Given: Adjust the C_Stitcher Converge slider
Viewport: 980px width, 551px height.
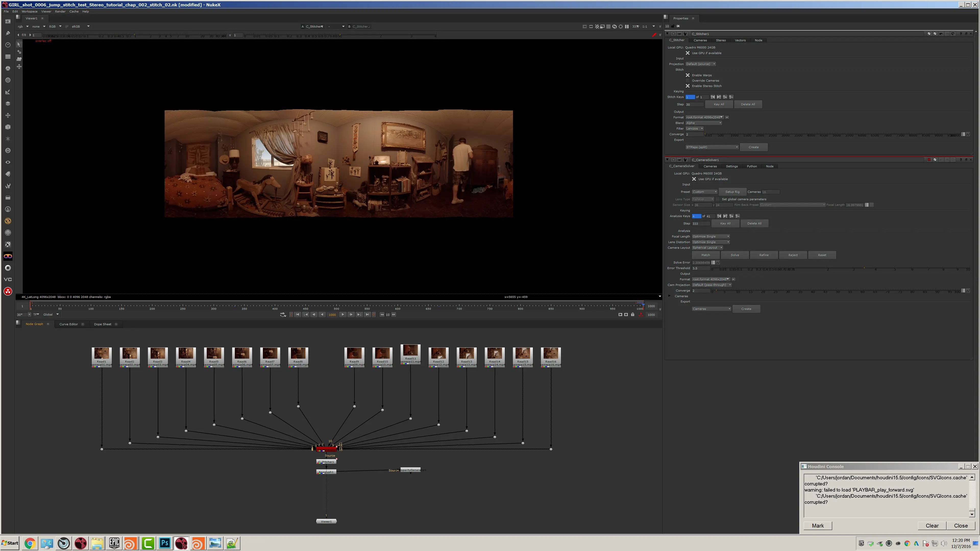Looking at the screenshot, I should pyautogui.click(x=832, y=134).
